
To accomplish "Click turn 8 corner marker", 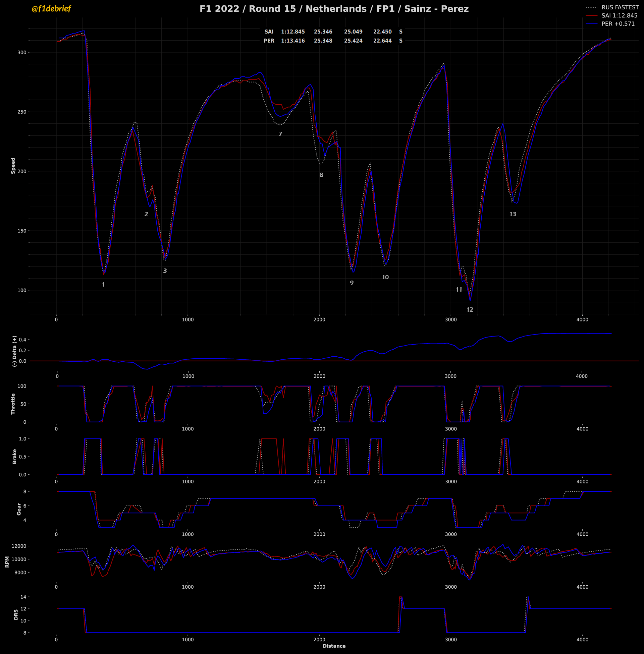I will [x=321, y=175].
